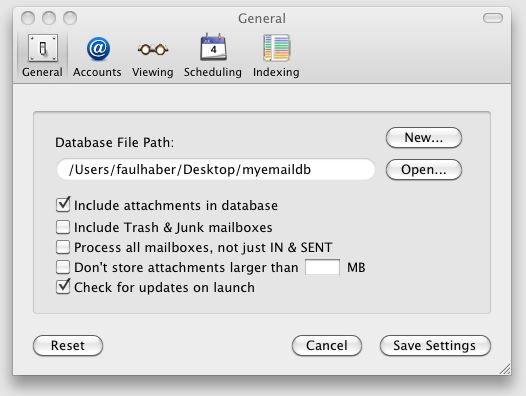Viewport: 526px width, 396px height.
Task: Enable Process all mailboxes option
Action: coord(63,247)
